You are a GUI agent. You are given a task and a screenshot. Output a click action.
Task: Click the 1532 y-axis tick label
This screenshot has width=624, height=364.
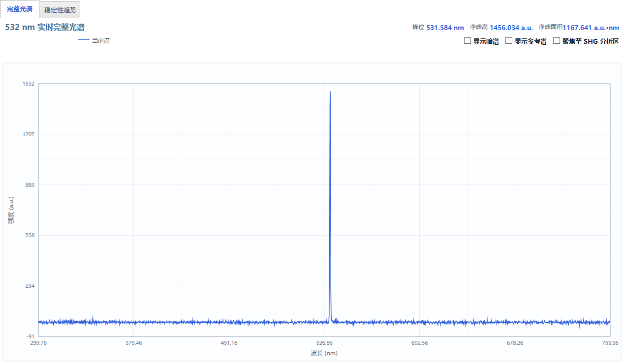[x=29, y=84]
